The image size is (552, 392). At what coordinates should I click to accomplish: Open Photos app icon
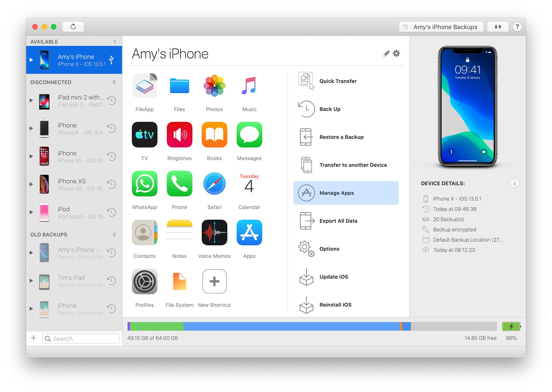[x=214, y=86]
